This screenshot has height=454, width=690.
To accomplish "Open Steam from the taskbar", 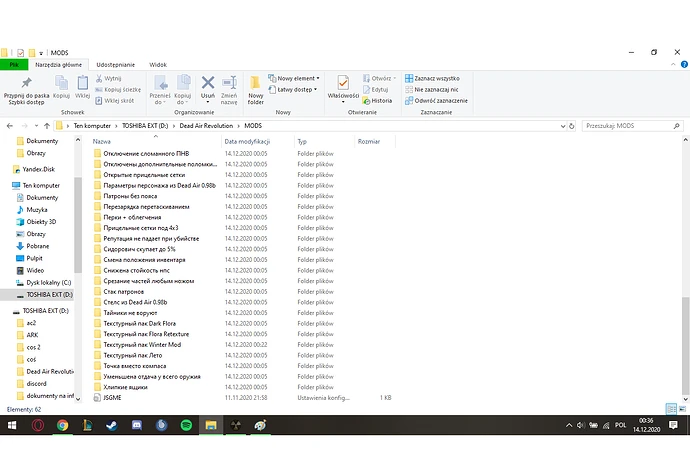I will click(112, 425).
